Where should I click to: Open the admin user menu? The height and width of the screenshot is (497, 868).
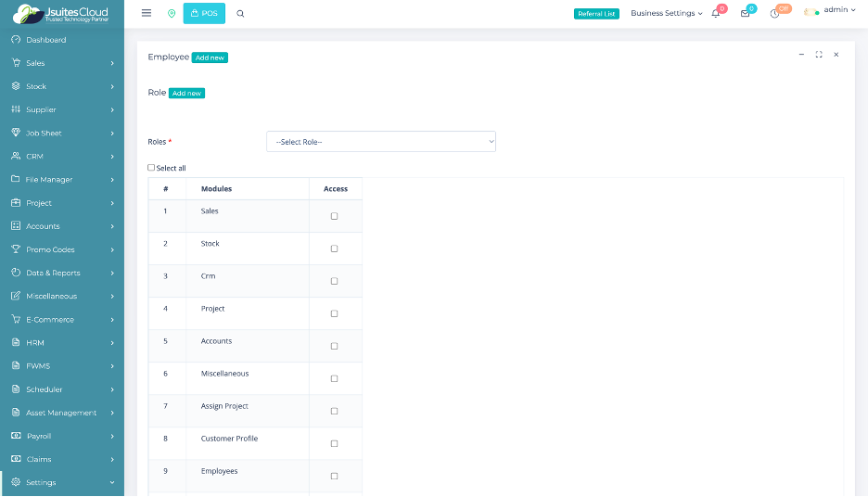pos(830,10)
